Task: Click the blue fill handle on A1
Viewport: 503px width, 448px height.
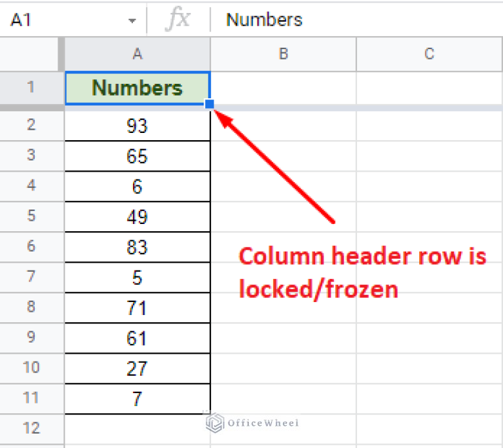Action: pyautogui.click(x=210, y=104)
